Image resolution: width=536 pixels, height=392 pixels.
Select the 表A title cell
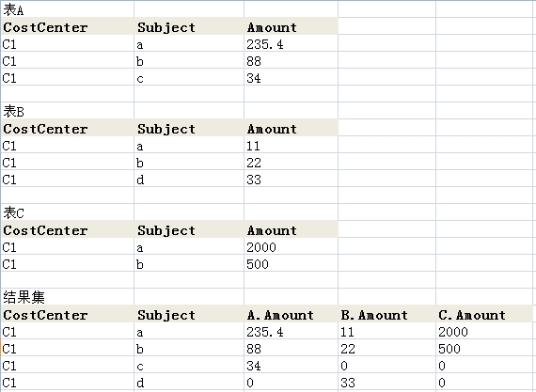click(68, 9)
